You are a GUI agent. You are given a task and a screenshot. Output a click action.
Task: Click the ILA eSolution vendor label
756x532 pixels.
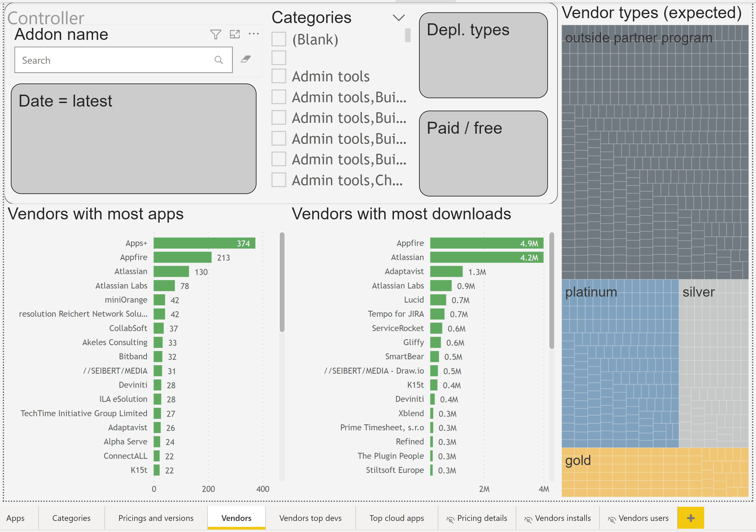123,399
